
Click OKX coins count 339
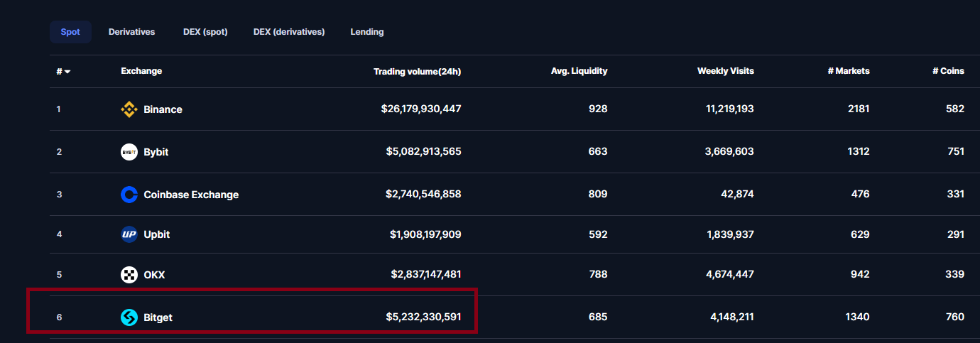955,275
